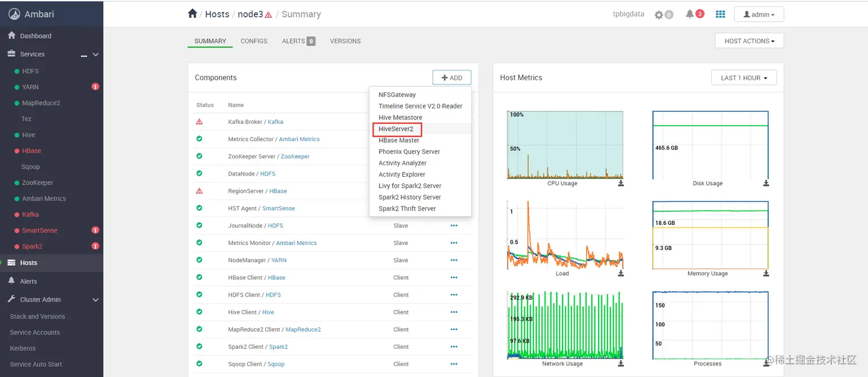Collapse the Services sidebar section
This screenshot has width=868, height=377.
[x=96, y=55]
